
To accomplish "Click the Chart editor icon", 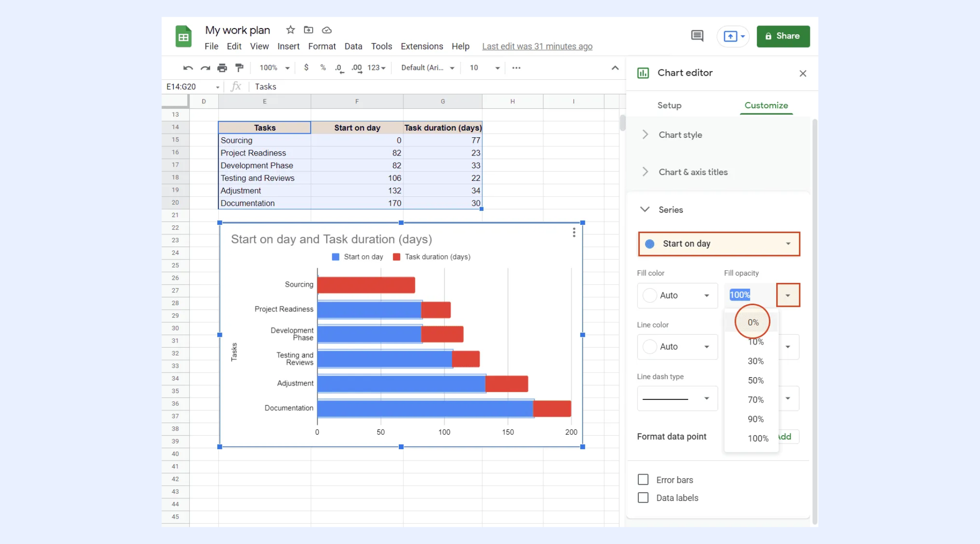I will pyautogui.click(x=643, y=73).
